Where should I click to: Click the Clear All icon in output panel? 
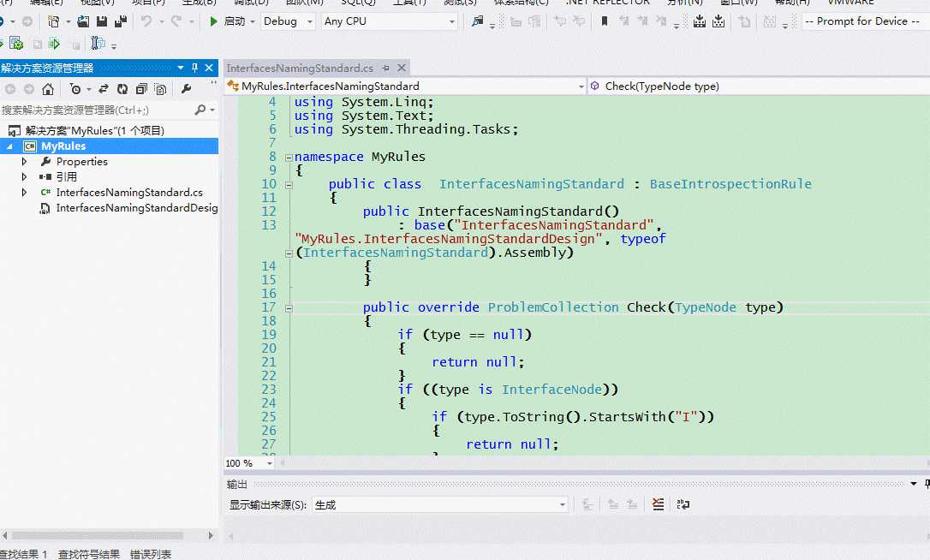tap(659, 505)
